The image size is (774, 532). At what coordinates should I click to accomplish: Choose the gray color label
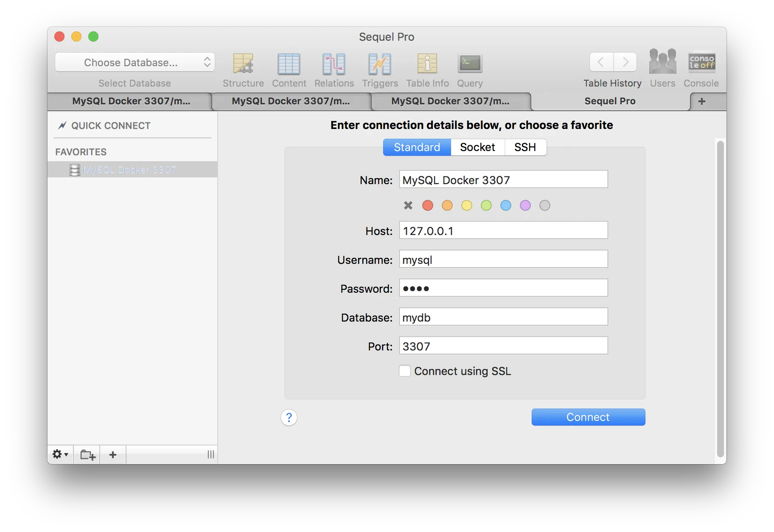(x=545, y=205)
